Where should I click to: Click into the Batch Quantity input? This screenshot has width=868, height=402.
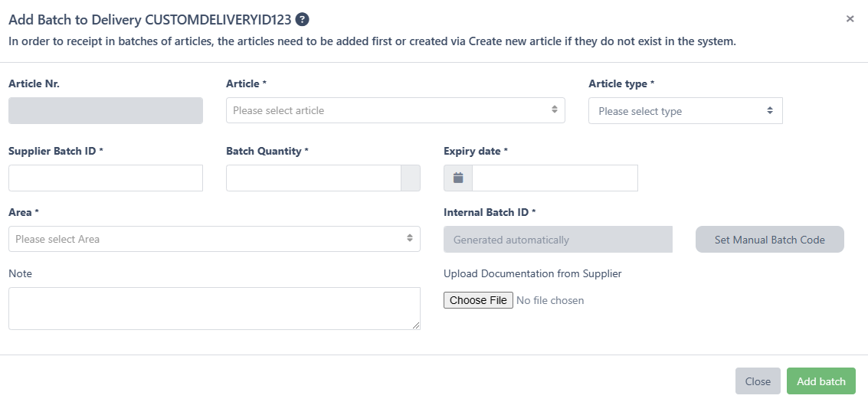[313, 178]
